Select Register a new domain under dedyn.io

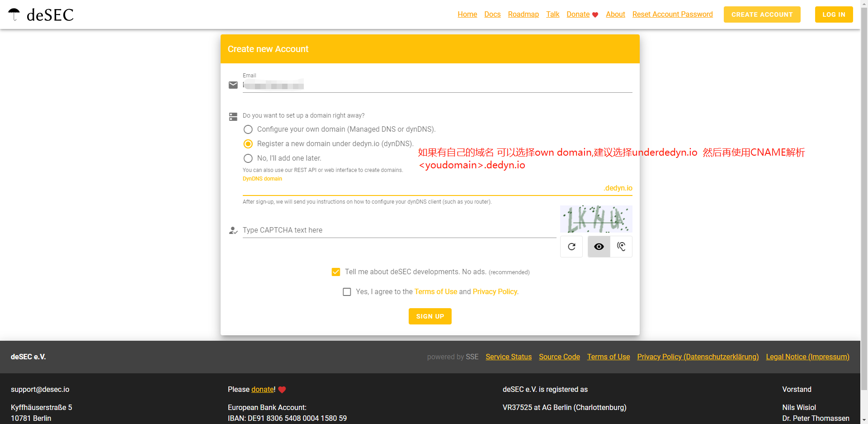[248, 144]
